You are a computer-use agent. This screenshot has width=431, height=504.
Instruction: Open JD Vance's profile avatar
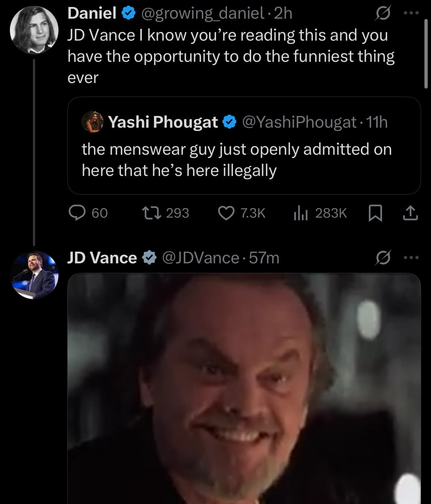click(34, 275)
